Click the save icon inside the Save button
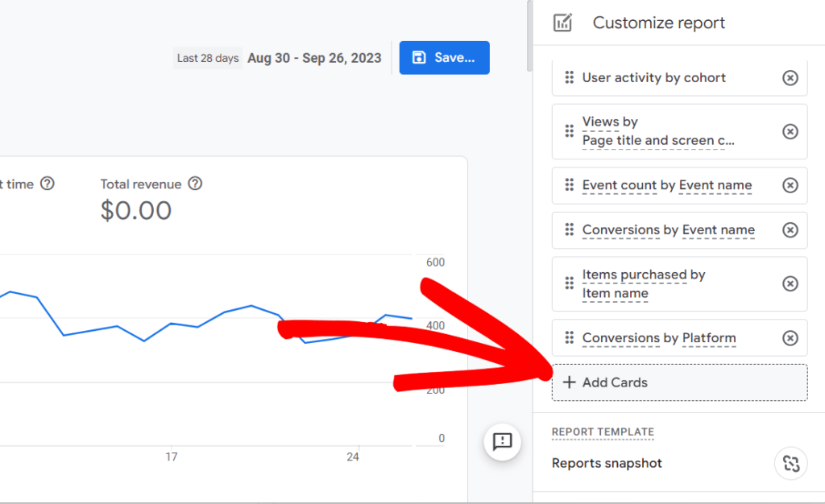Screen dimensions: 825x504 (x=420, y=57)
